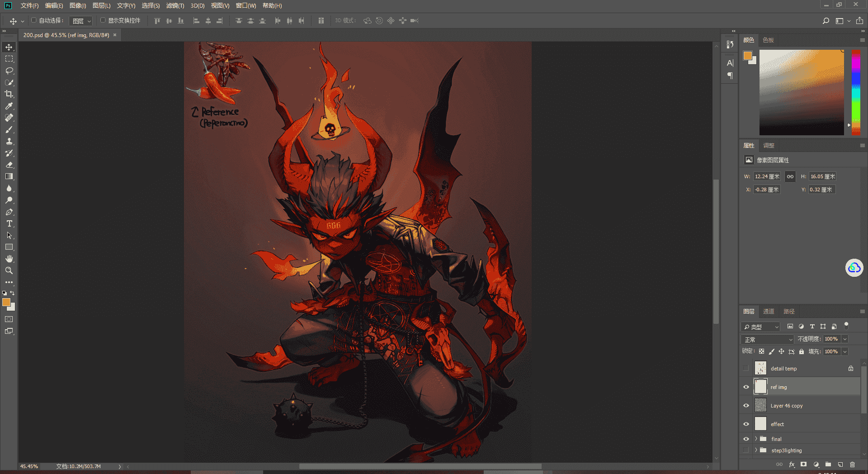Open the 正常 blend mode dropdown

(x=768, y=339)
